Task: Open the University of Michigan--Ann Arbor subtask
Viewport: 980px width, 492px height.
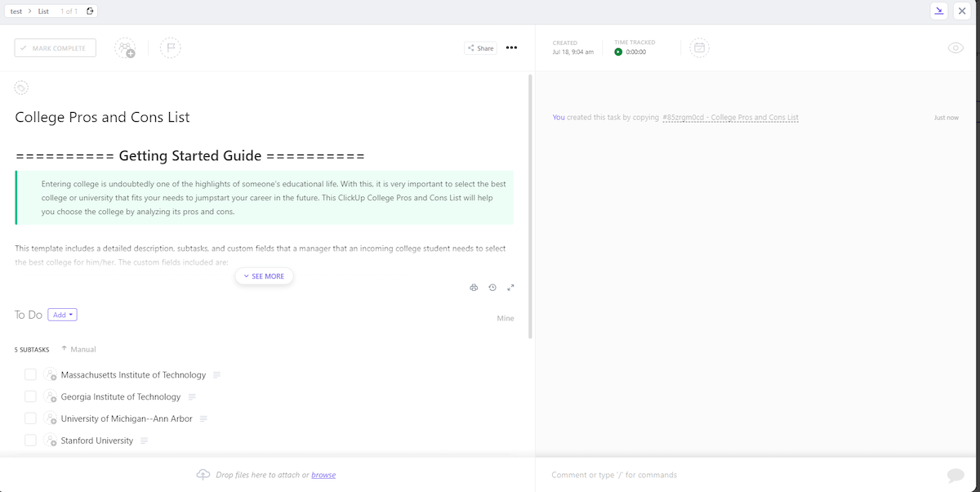Action: (x=127, y=418)
